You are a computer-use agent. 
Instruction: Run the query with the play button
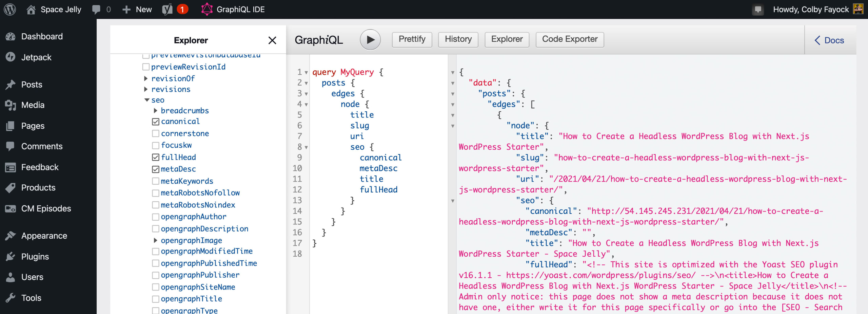tap(370, 40)
